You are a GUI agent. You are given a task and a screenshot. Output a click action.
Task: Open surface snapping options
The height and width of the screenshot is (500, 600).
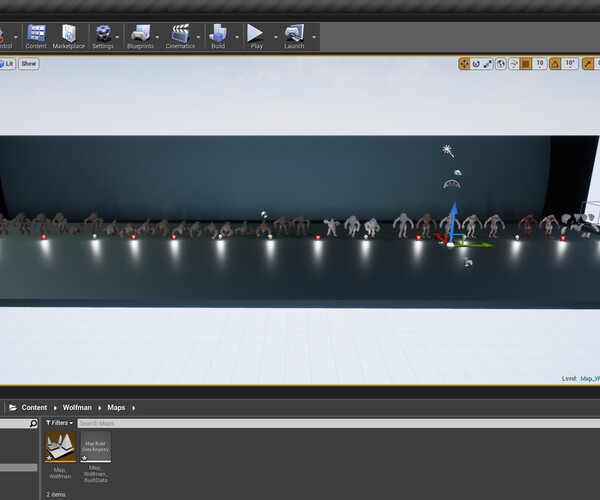[x=514, y=64]
